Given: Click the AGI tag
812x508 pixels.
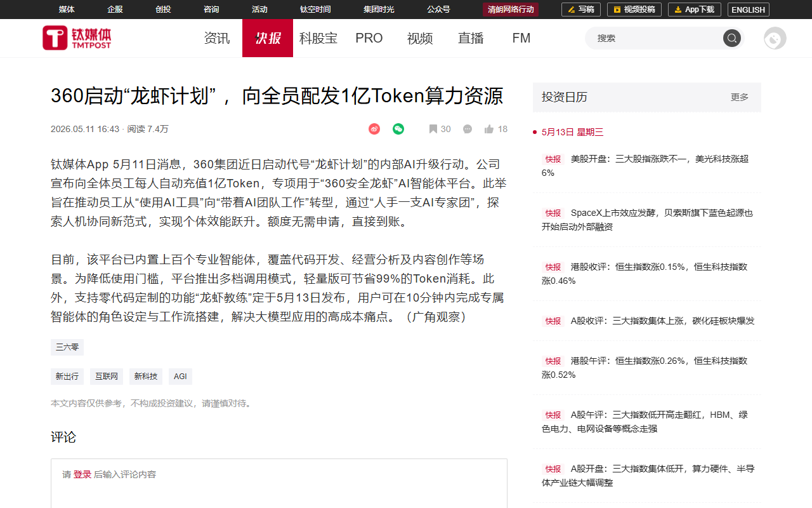Looking at the screenshot, I should pos(180,377).
